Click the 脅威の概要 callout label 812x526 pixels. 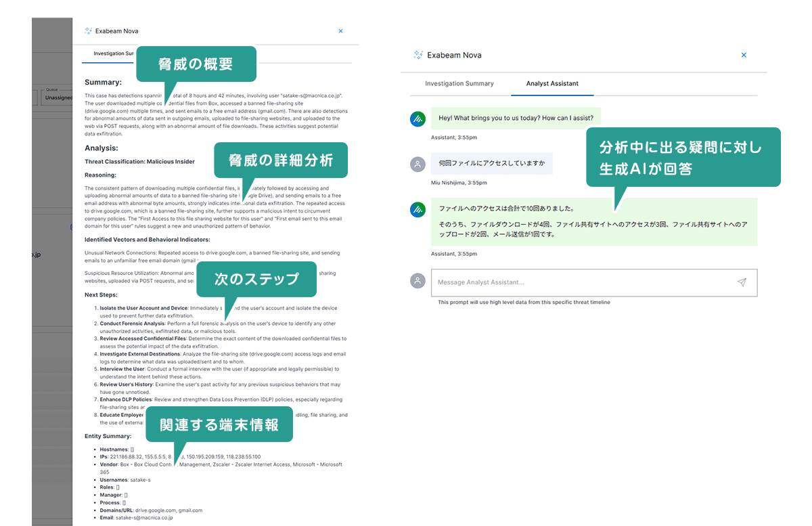196,64
